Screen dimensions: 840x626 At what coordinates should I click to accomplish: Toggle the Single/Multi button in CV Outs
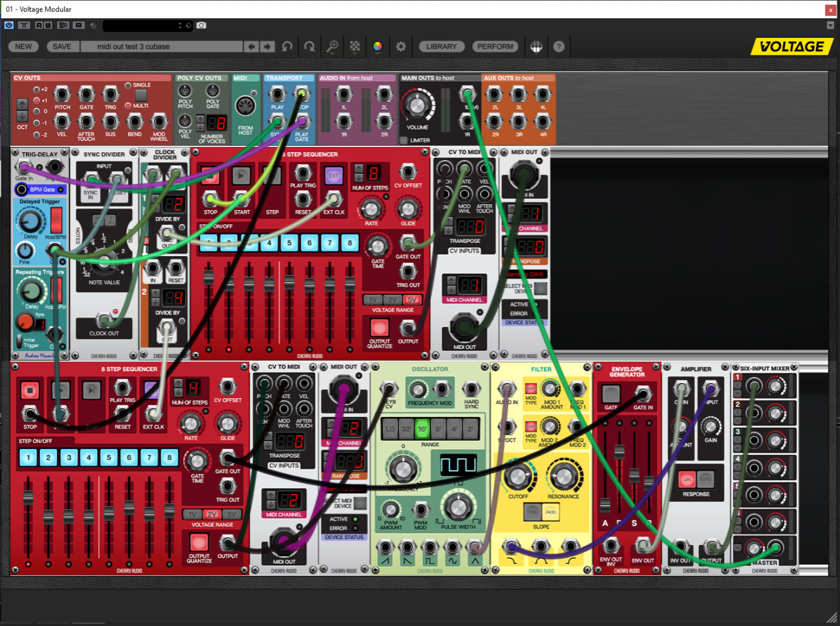(x=141, y=95)
